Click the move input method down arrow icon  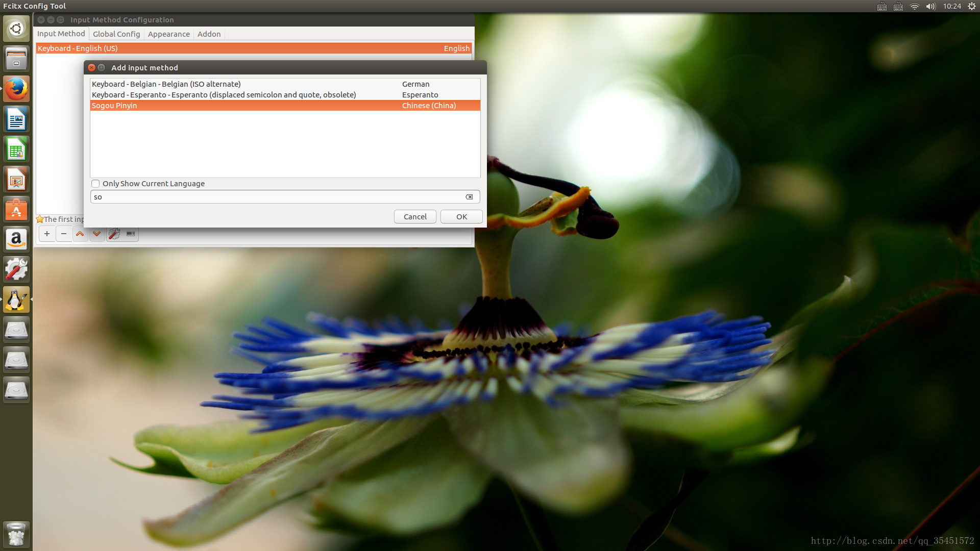pyautogui.click(x=96, y=234)
